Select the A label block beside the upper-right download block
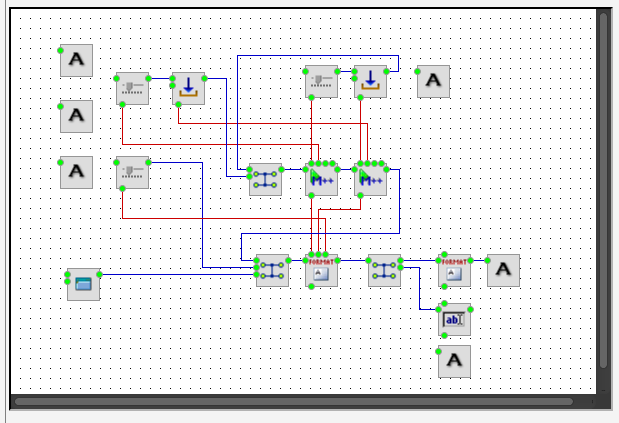This screenshot has width=619, height=423. pos(433,82)
